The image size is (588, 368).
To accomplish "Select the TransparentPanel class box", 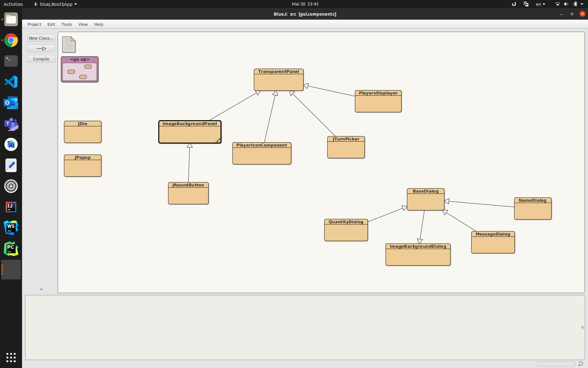I will (278, 80).
